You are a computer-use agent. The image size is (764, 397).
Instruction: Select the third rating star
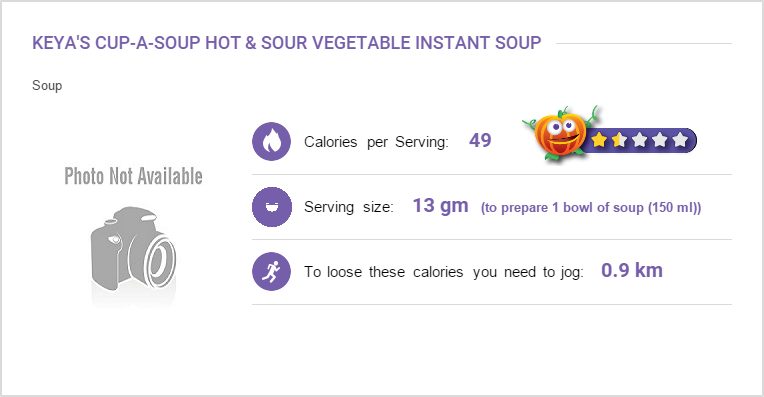coord(639,140)
